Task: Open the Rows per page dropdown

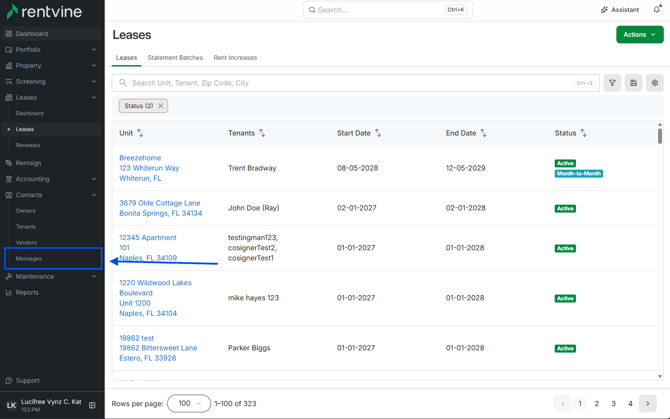Action: [x=189, y=404]
